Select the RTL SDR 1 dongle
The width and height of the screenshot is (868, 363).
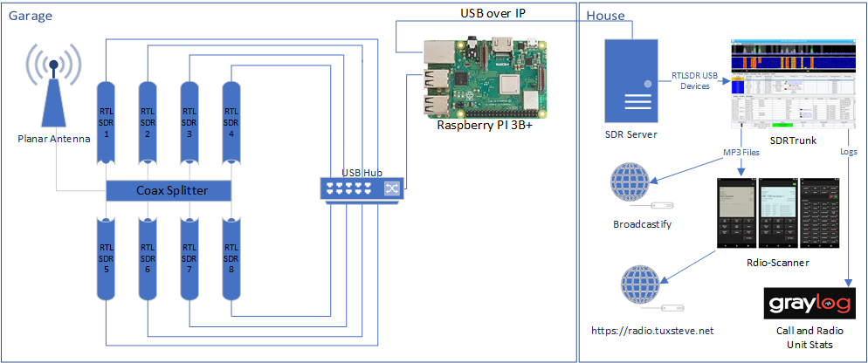[105, 121]
